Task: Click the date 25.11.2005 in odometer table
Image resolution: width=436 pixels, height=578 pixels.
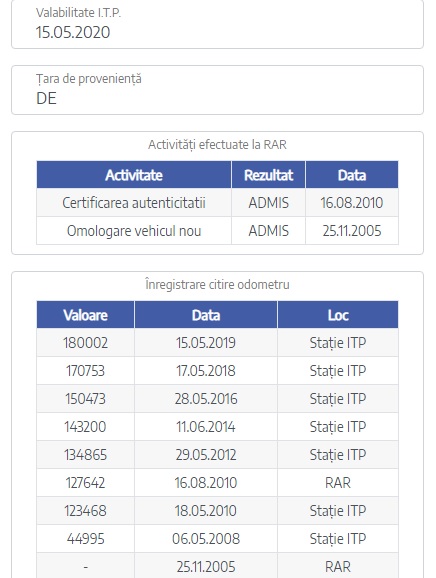Action: [206, 567]
